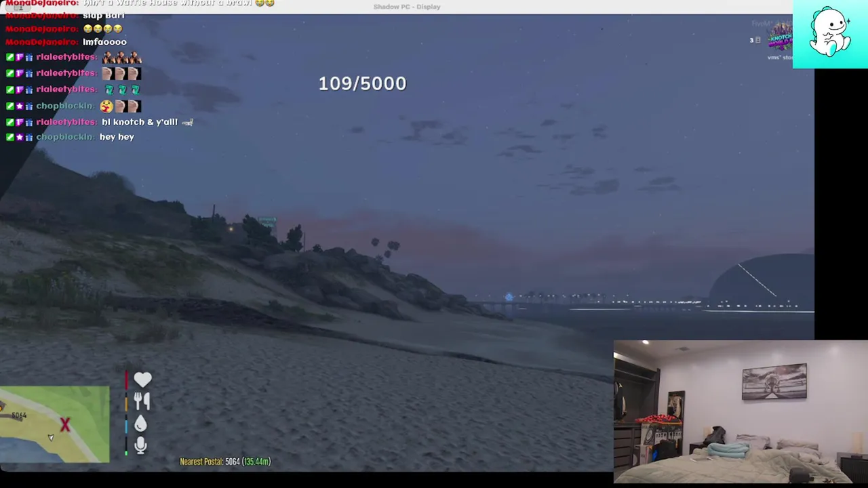The height and width of the screenshot is (488, 868).
Task: Click the '109/5000' counter text
Action: click(x=362, y=83)
